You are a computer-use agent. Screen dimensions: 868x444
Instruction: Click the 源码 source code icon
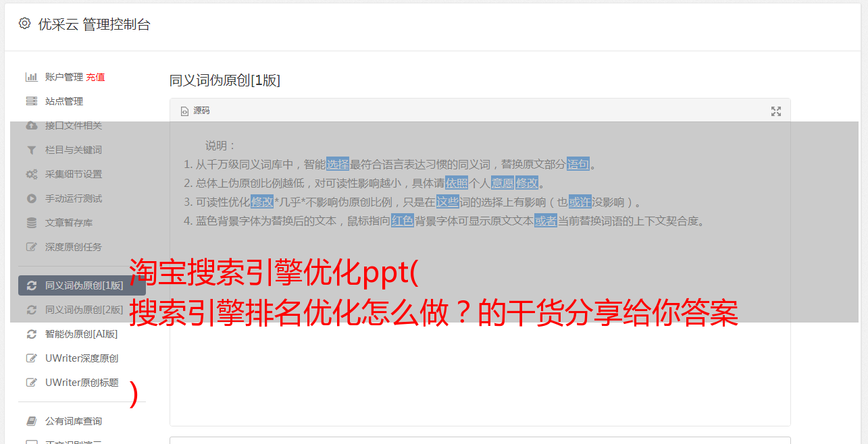pos(184,111)
